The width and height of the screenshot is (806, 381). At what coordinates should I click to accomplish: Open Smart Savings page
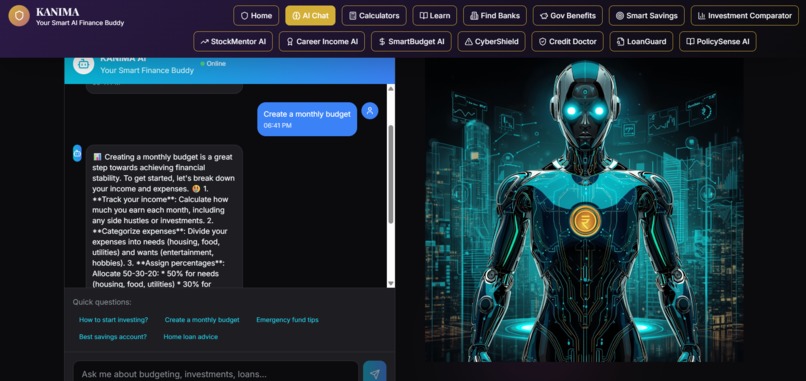[647, 15]
